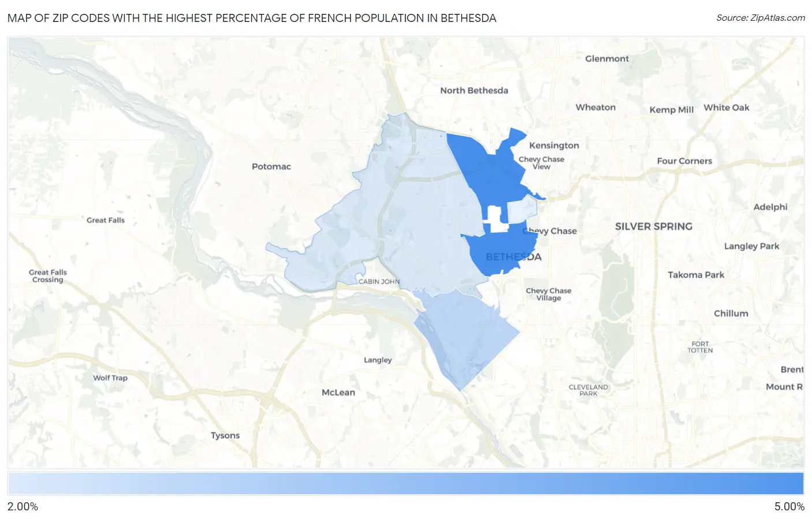Select the Wheaton label
Image resolution: width=812 pixels, height=519 pixels.
coord(595,107)
